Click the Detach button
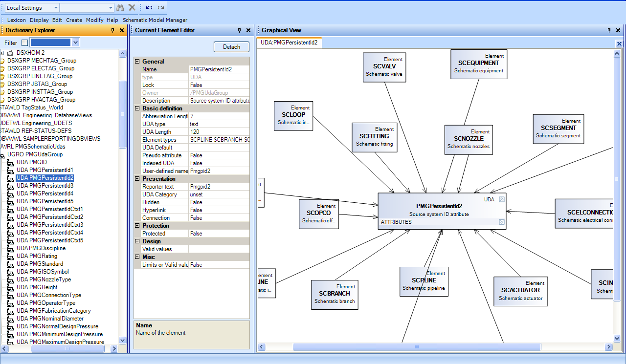Image resolution: width=626 pixels, height=364 pixels. pos(232,47)
